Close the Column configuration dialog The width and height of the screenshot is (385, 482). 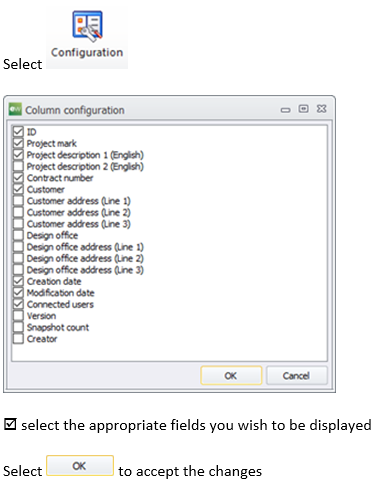pos(321,109)
